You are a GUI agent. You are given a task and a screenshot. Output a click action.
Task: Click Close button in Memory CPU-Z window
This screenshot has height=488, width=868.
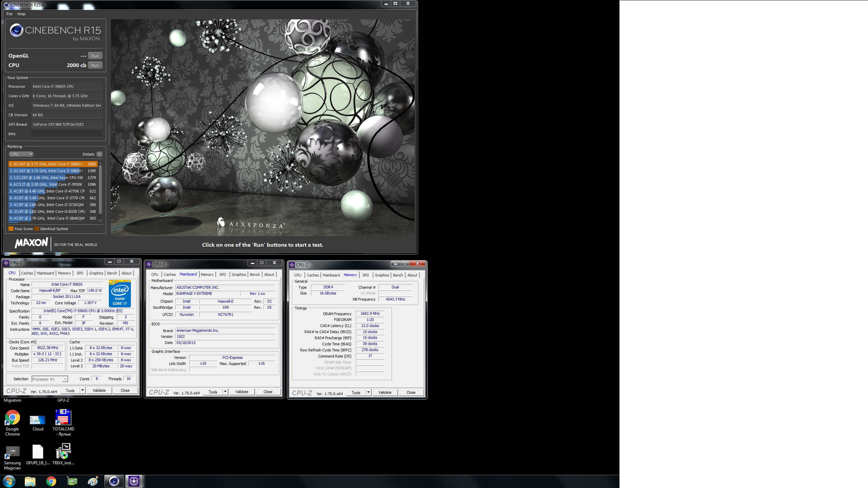point(411,392)
